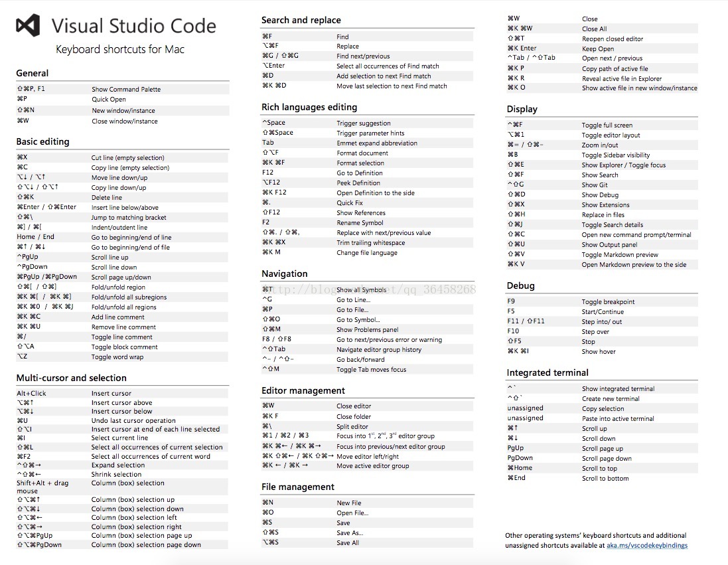
Task: Click 'Multi-cursor and selection' heading
Action: 72,378
